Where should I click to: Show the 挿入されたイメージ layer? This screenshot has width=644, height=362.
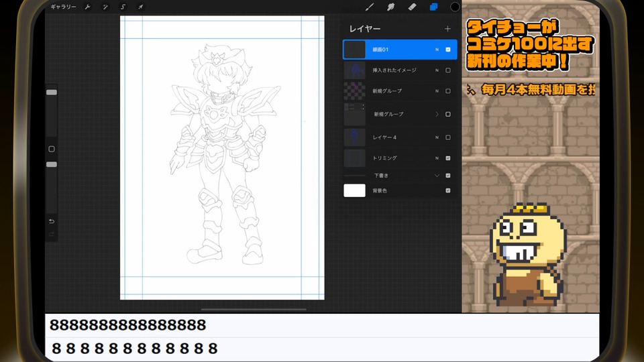448,70
